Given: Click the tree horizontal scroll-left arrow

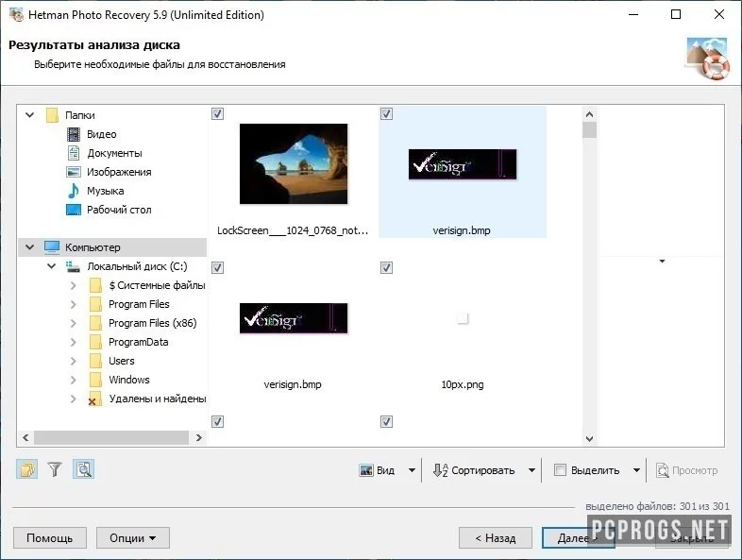Looking at the screenshot, I should (25, 438).
